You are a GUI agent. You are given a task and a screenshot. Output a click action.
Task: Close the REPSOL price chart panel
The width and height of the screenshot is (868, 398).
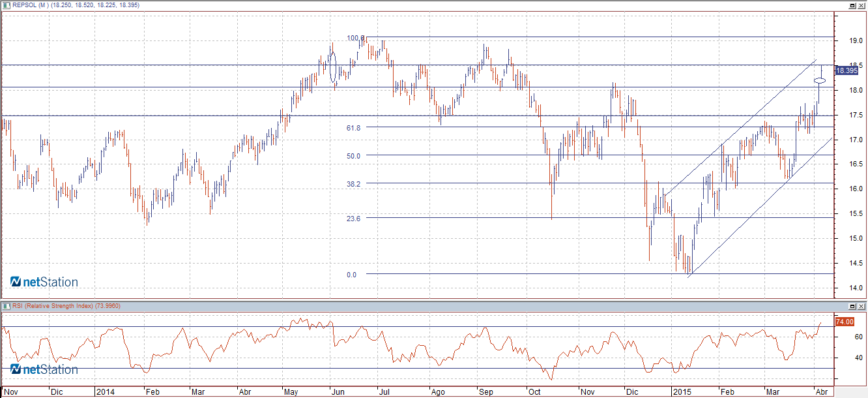[x=861, y=5]
